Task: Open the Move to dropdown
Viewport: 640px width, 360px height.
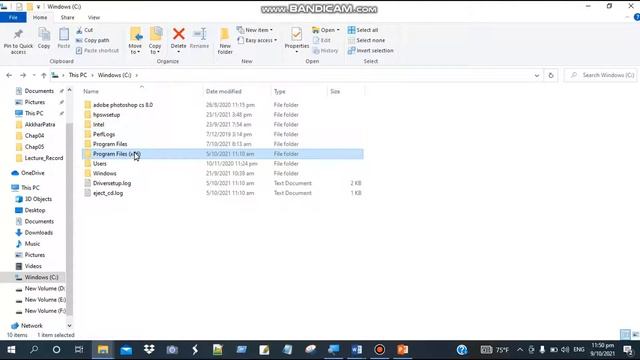Action: pos(135,41)
